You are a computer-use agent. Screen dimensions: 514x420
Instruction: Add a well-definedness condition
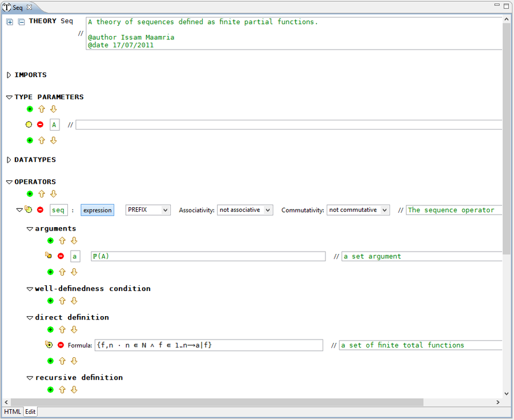point(50,301)
